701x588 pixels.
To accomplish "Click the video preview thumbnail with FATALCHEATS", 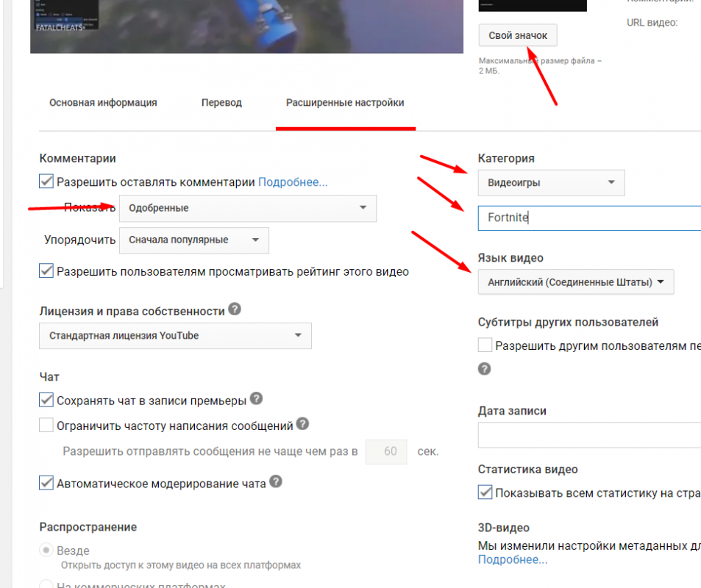I will pos(246,26).
